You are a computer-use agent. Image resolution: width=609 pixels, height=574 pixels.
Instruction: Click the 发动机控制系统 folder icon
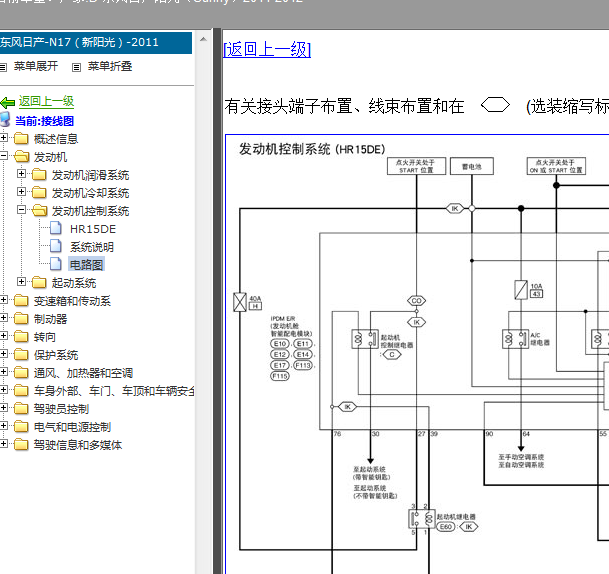coord(40,210)
